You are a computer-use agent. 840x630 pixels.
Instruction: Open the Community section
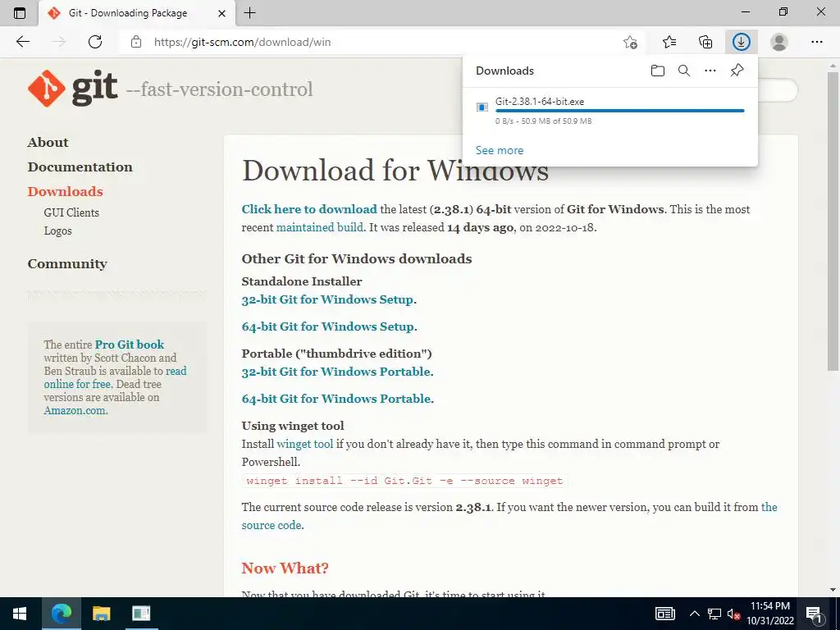[x=67, y=264]
